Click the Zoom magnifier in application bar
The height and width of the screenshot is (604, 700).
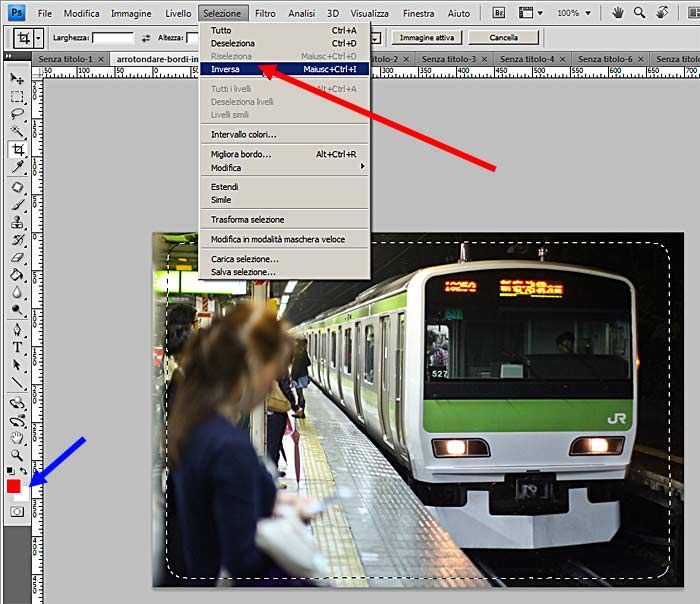(x=639, y=13)
